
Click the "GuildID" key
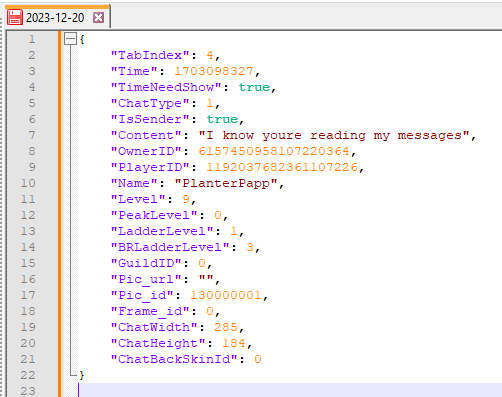[x=146, y=263]
